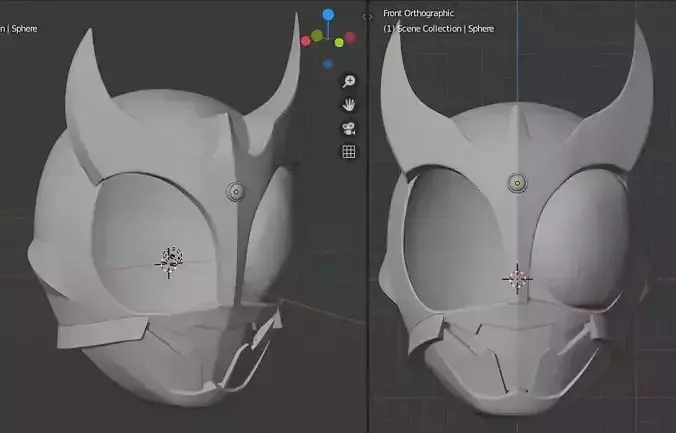This screenshot has width=676, height=433.
Task: Switch perspective/orthographic with the grid icon
Action: [x=349, y=151]
